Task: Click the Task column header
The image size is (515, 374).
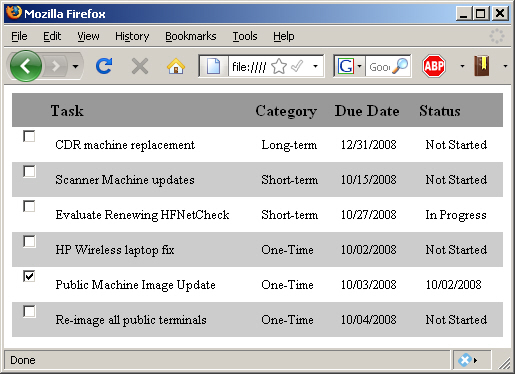Action: [67, 111]
